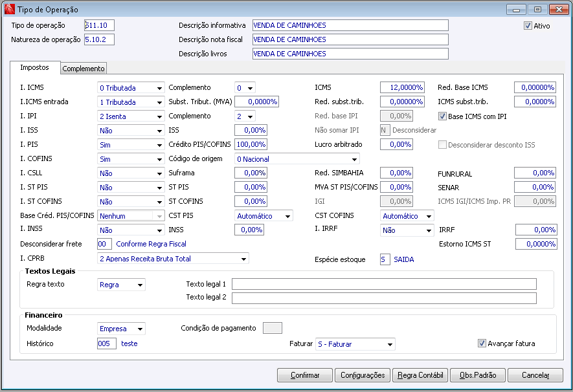Switch to the Complemento tab

(84, 69)
